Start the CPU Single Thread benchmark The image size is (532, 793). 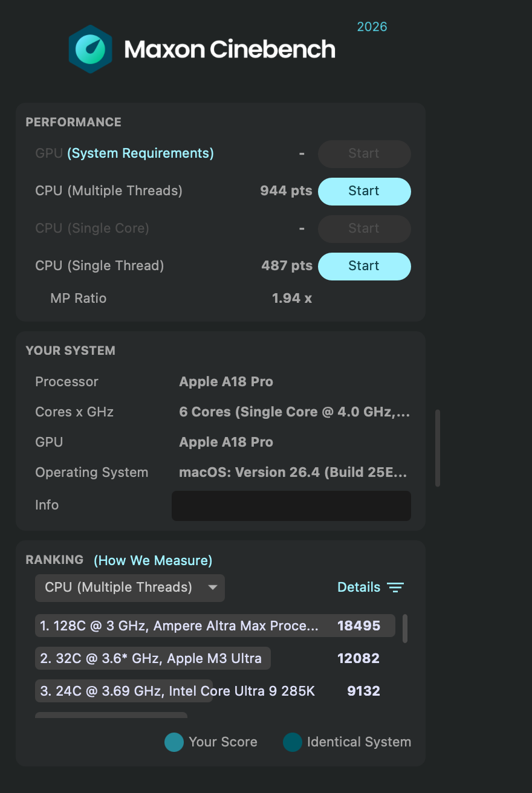pos(364,266)
